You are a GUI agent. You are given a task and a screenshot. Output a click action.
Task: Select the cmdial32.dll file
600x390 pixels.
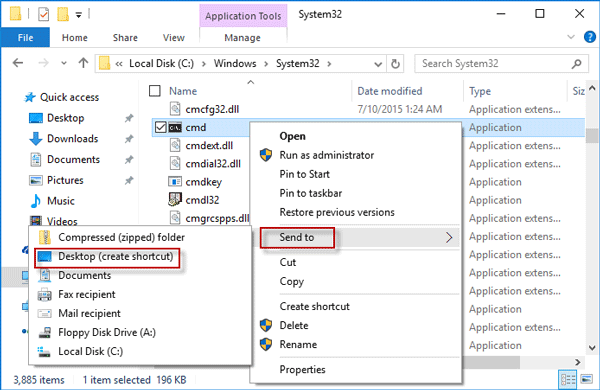213,164
